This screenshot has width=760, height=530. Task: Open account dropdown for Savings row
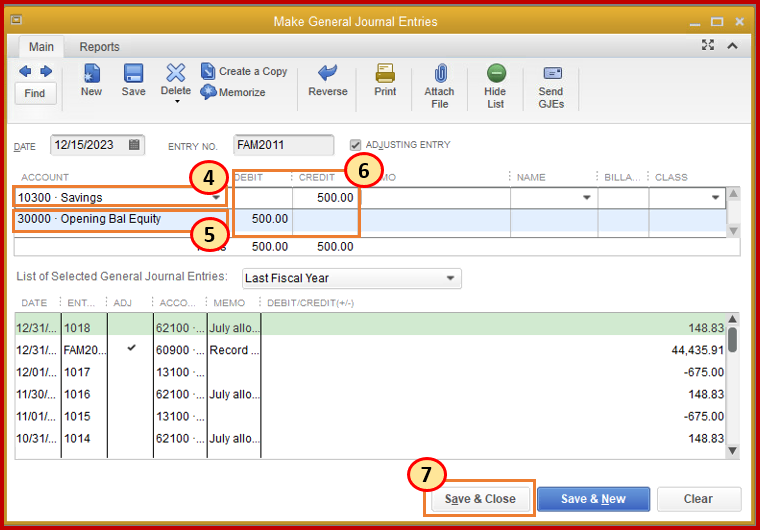(216, 197)
